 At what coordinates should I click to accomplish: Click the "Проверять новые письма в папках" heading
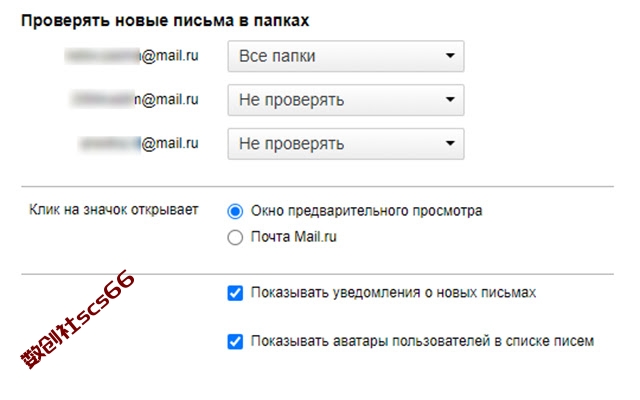coord(165,21)
